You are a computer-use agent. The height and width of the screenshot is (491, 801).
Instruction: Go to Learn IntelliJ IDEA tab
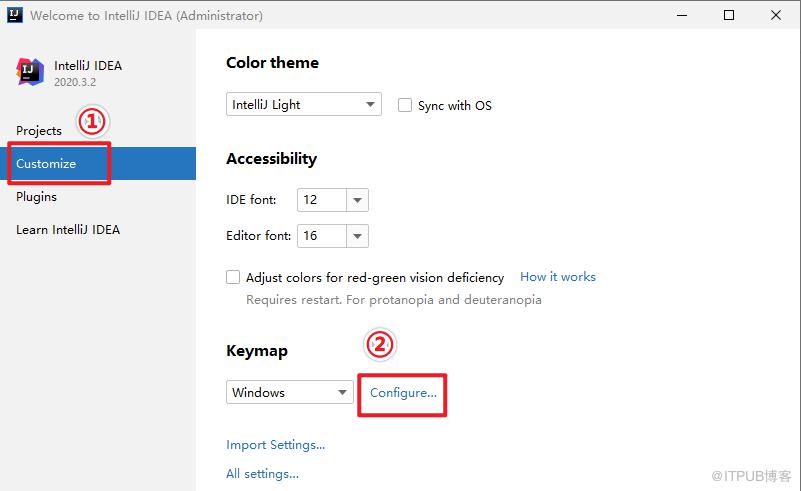pyautogui.click(x=68, y=229)
